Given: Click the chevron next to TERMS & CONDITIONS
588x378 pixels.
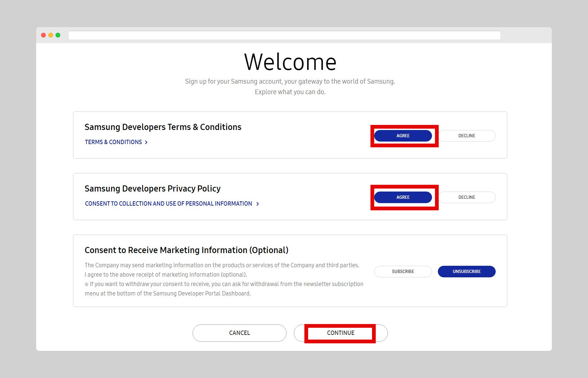Looking at the screenshot, I should [x=146, y=142].
